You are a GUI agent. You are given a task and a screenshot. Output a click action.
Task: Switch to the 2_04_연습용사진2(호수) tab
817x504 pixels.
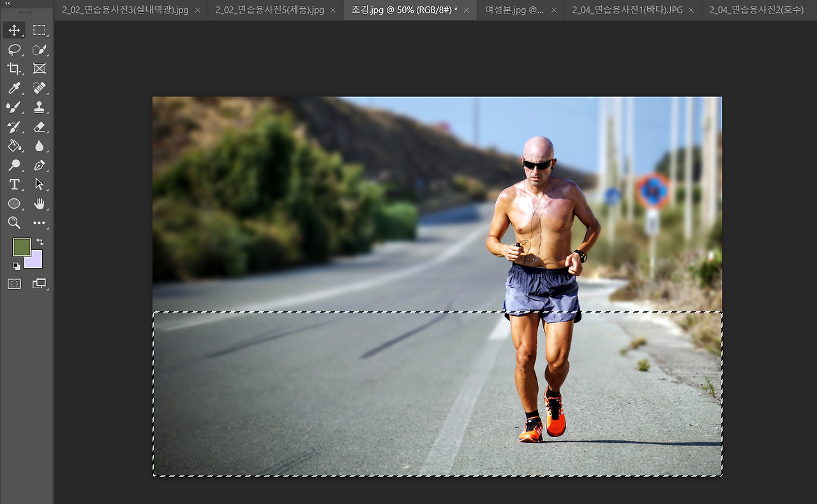click(756, 10)
